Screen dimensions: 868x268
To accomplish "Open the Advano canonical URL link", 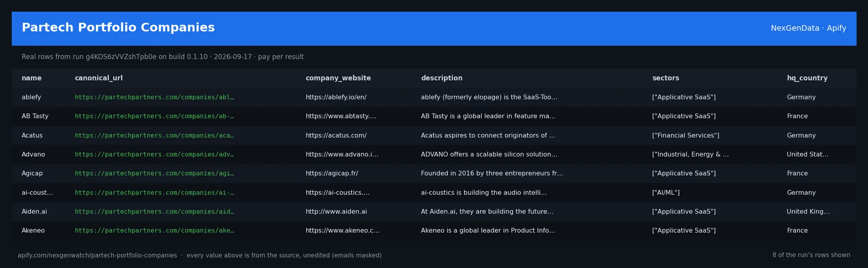I will 154,154.
